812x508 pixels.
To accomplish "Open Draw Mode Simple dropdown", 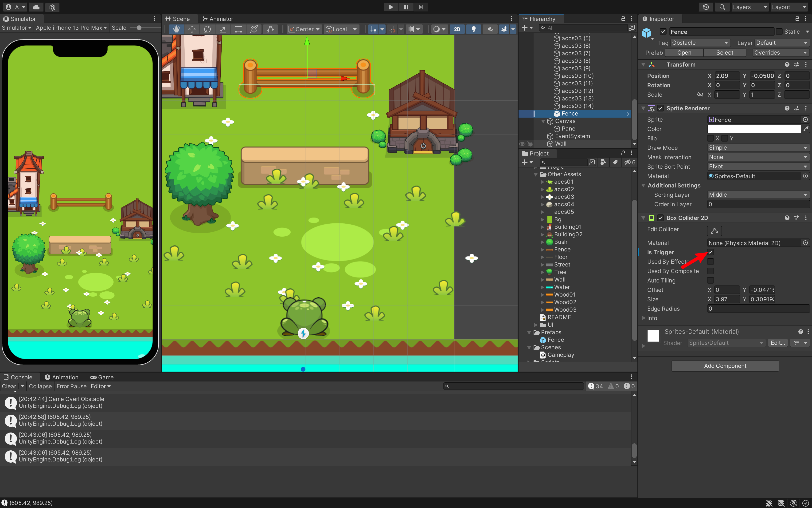I will pyautogui.click(x=758, y=148).
